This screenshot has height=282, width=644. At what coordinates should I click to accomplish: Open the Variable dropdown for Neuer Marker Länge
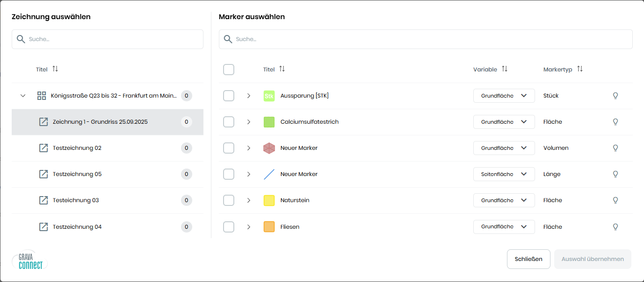504,174
